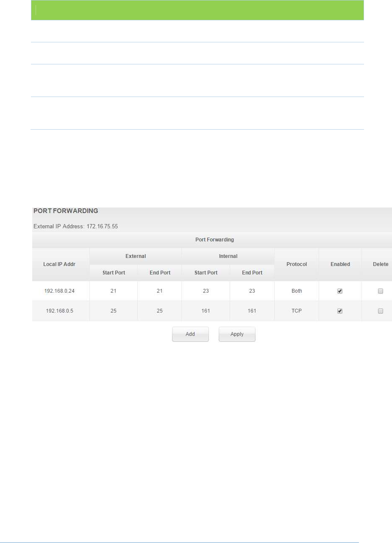Check Delete box for 192.168.0.24 row
Screen dimensions: 392x543
click(381, 291)
